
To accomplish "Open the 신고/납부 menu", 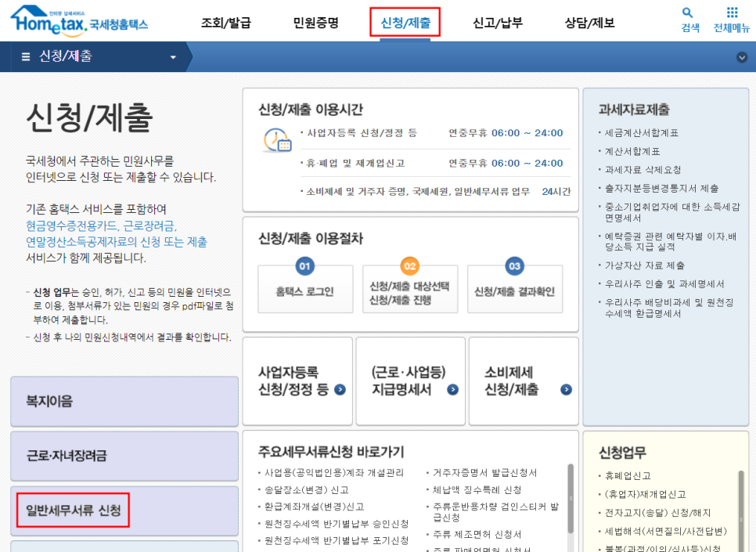I will [x=498, y=22].
